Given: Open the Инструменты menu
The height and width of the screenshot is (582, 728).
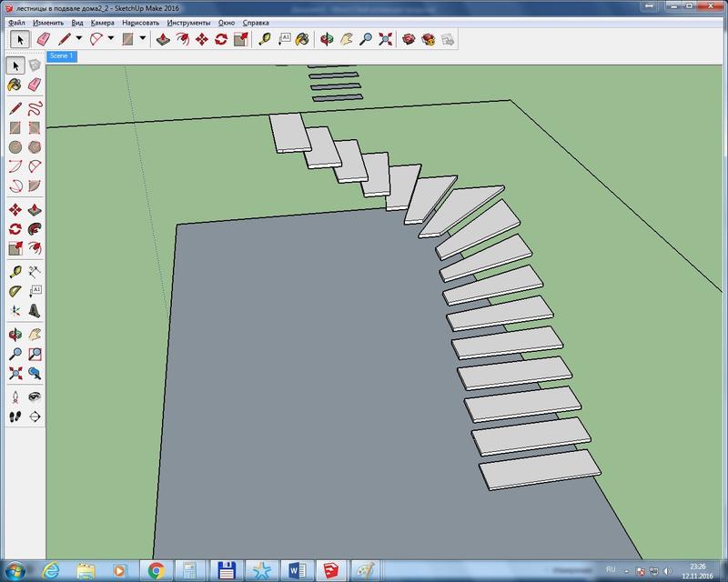Looking at the screenshot, I should 188,21.
